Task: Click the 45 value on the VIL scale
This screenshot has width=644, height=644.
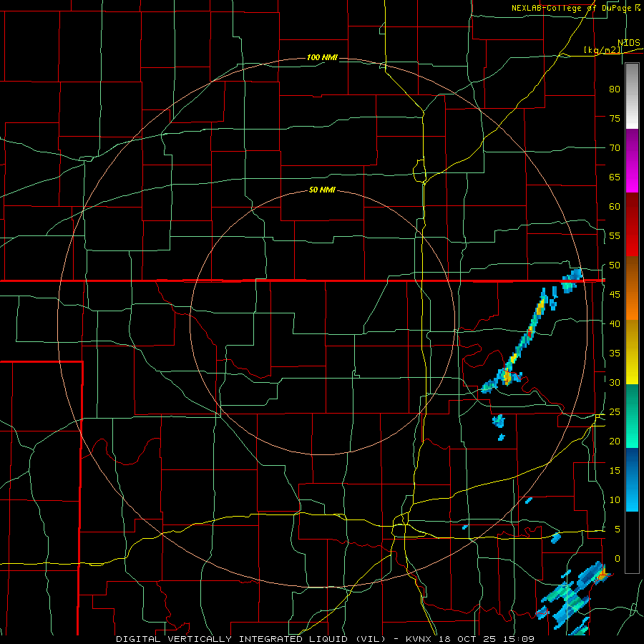Action: [615, 295]
